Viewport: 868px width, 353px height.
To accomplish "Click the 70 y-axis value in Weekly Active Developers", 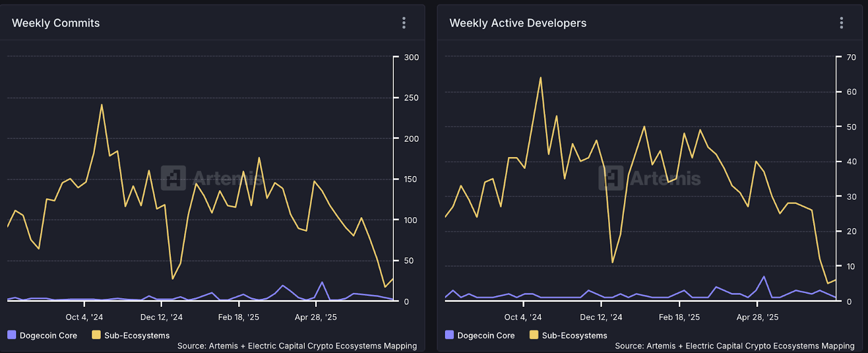I will coord(852,57).
